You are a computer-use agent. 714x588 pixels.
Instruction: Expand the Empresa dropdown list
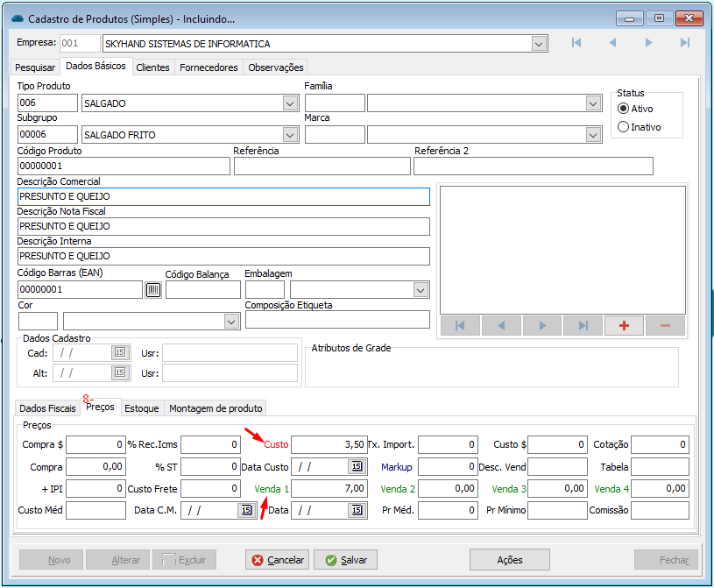coord(539,44)
